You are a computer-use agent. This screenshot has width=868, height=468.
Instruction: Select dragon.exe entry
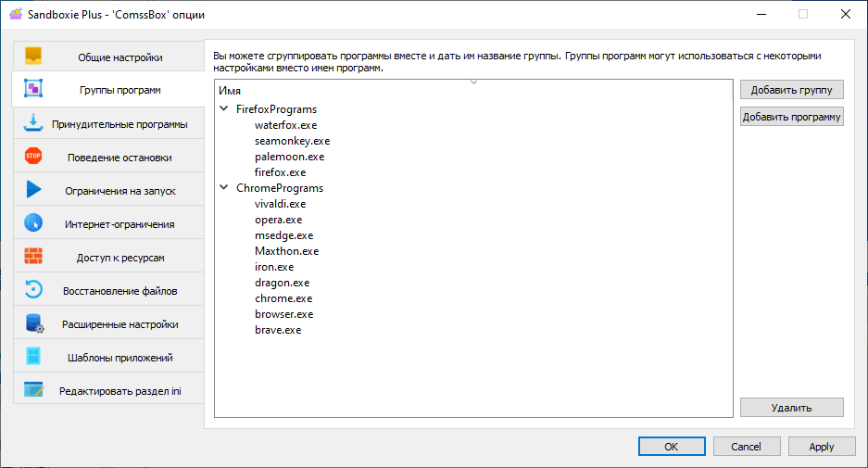[x=282, y=283]
